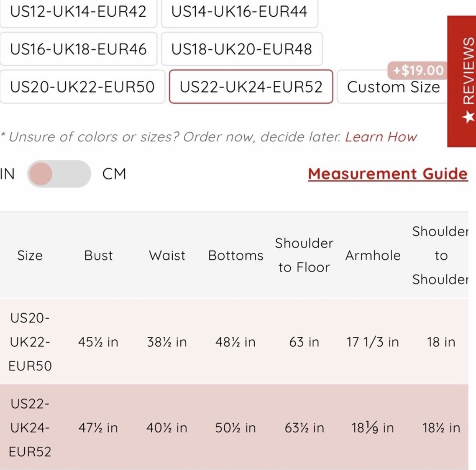Click the IN unit label

[7, 174]
